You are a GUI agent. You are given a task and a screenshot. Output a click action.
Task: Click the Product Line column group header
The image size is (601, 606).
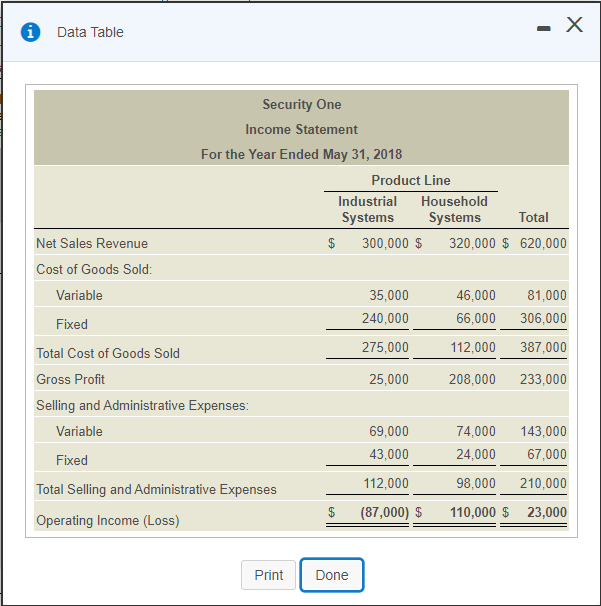pos(411,180)
